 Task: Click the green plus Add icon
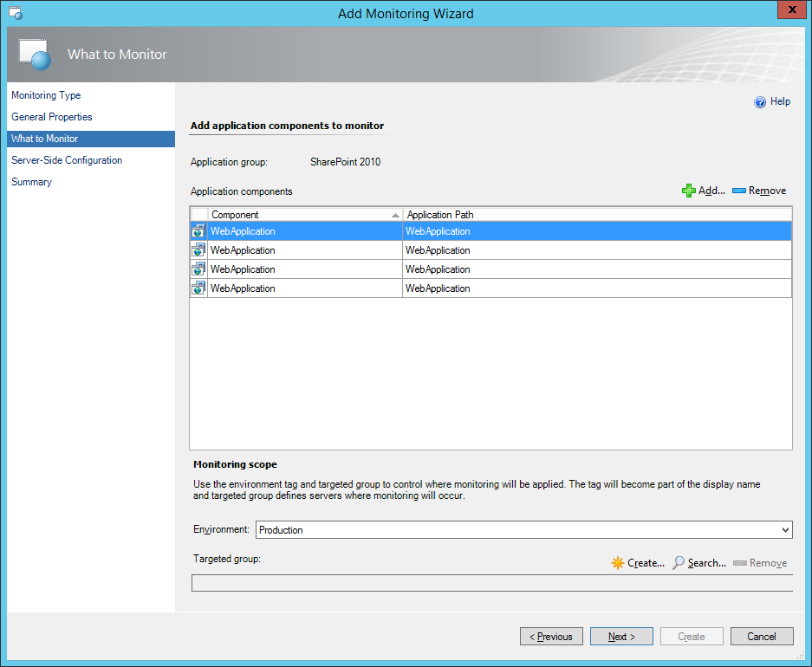coord(689,191)
